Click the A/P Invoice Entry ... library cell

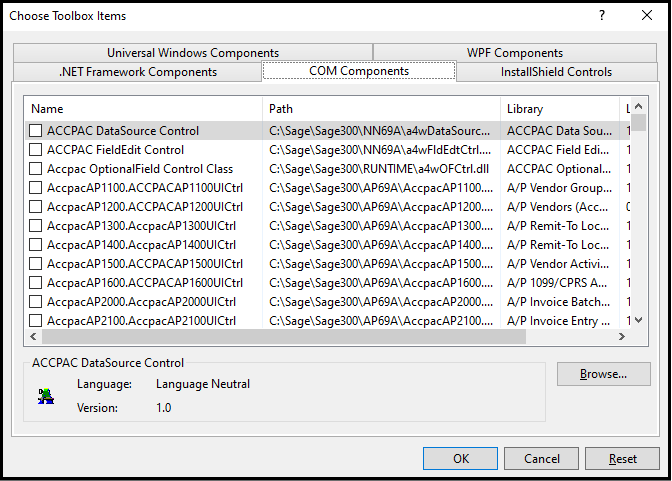(x=558, y=321)
